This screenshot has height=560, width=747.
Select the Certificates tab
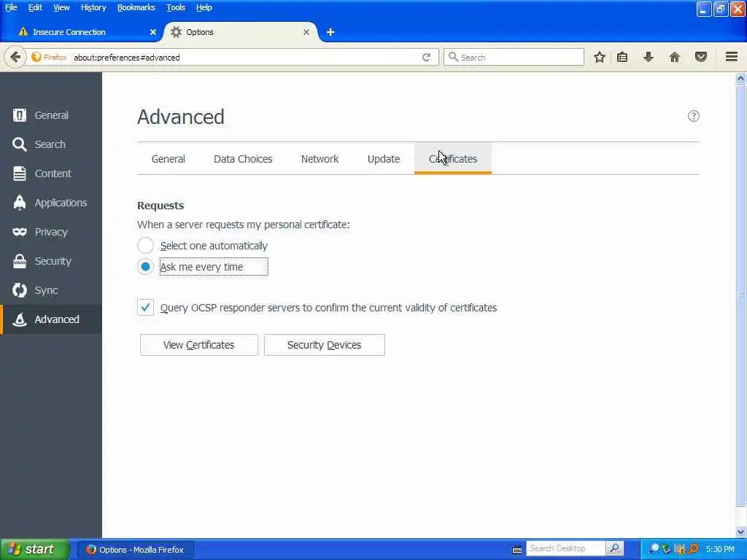point(453,159)
